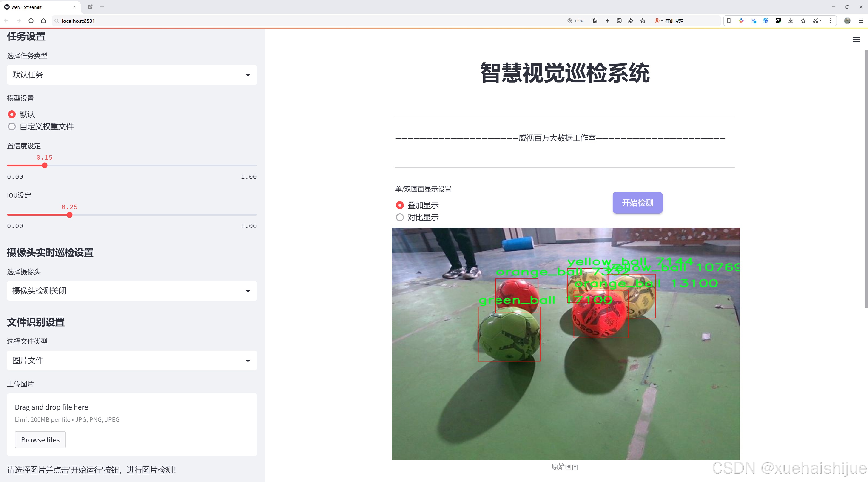Click the smiley face icon in address bar

pos(619,20)
